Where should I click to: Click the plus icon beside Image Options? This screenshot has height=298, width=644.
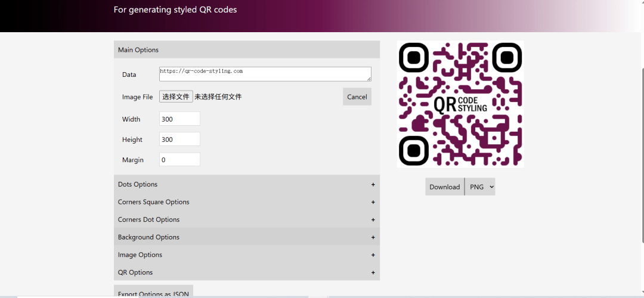[x=373, y=255]
